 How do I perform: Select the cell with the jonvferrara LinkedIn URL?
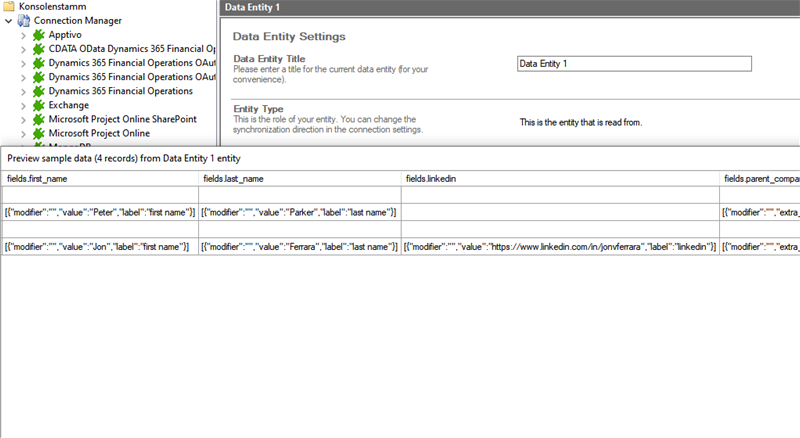(x=559, y=247)
